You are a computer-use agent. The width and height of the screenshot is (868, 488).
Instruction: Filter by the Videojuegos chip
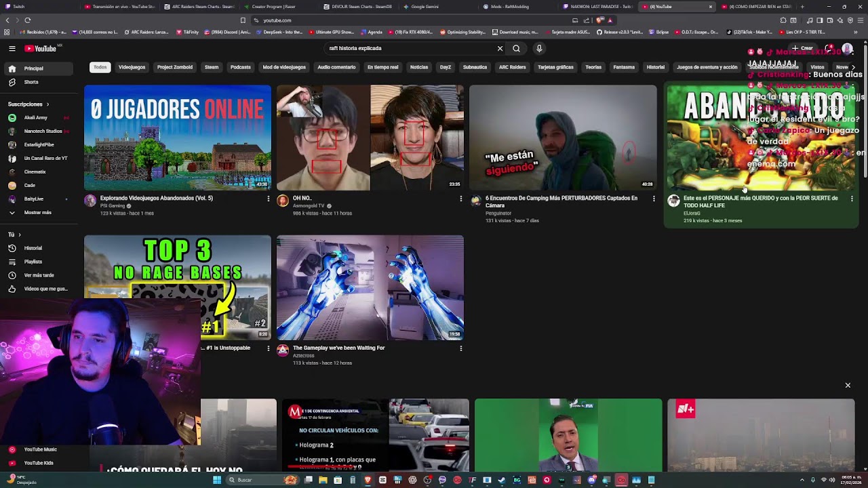[x=132, y=67]
